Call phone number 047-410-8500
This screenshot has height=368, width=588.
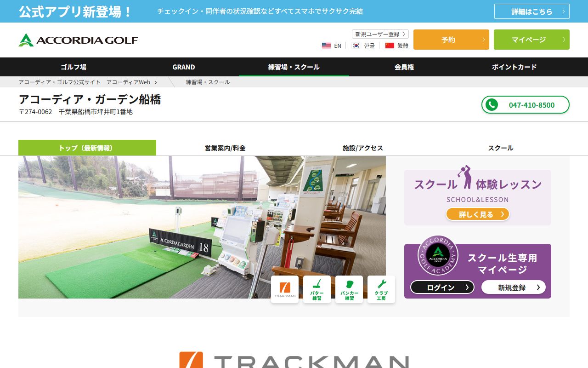526,105
